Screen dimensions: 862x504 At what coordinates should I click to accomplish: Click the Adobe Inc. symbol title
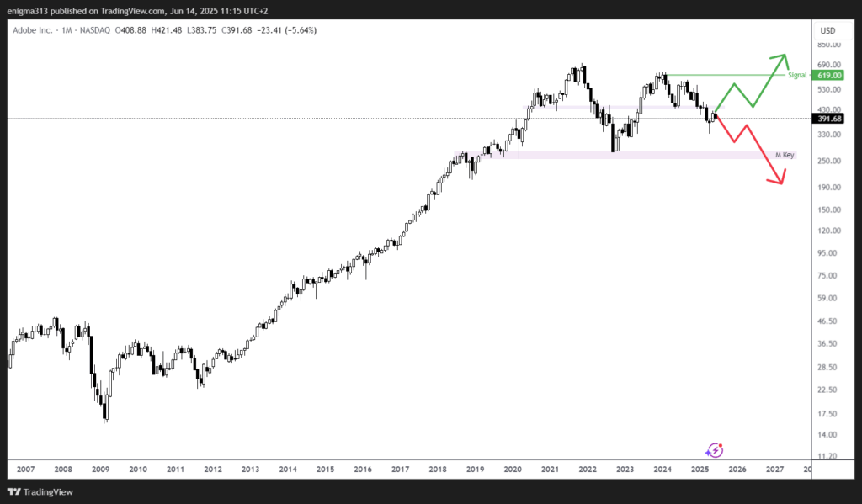[33, 30]
